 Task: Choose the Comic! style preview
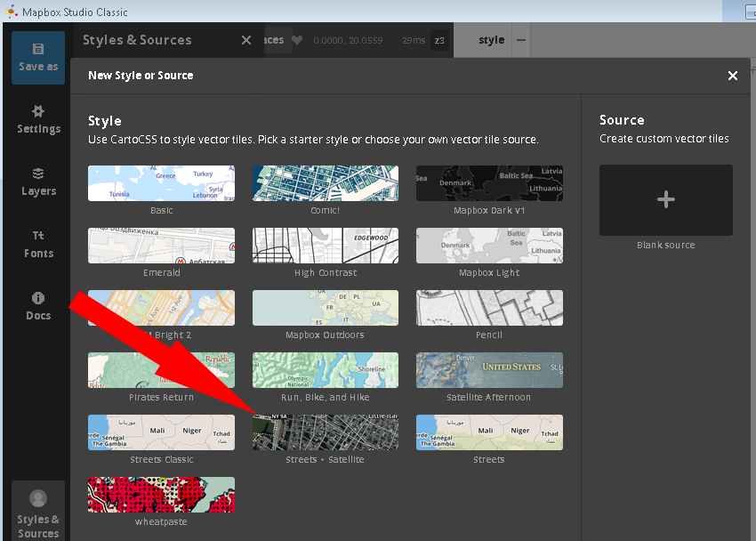pos(325,183)
